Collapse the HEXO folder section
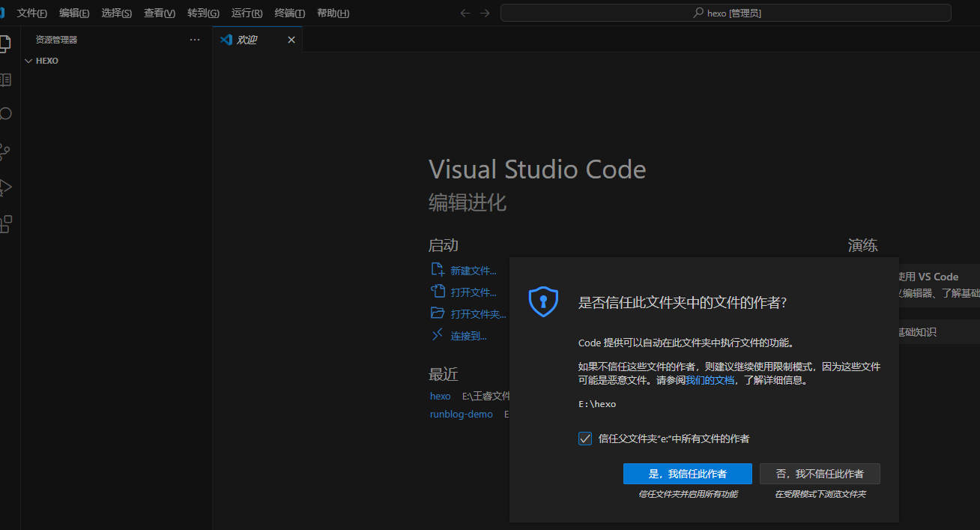This screenshot has height=530, width=980. (x=28, y=61)
